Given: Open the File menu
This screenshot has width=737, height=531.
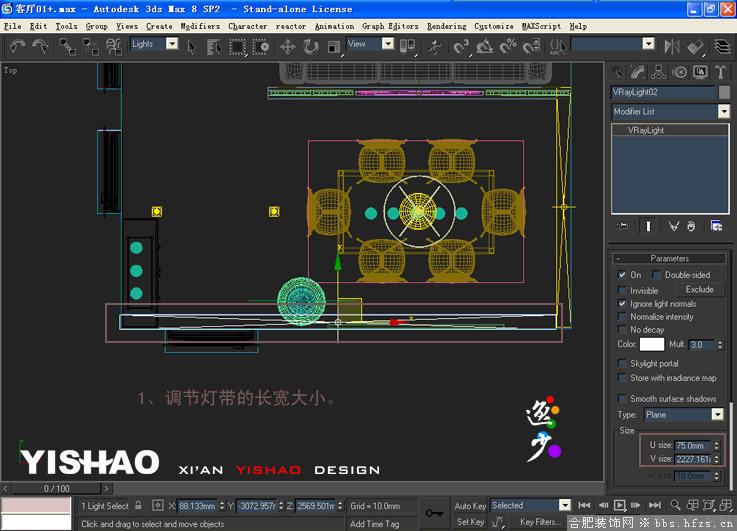Looking at the screenshot, I should [x=13, y=26].
